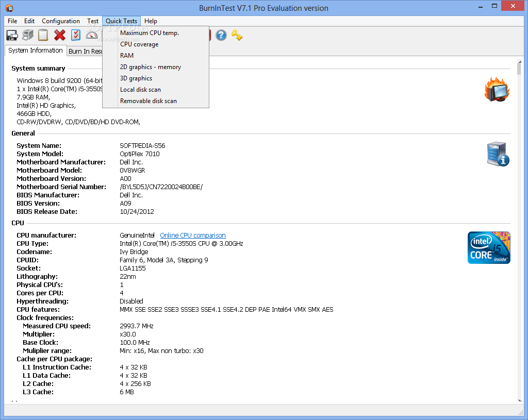
Task: Click the Motherboard Serial Number value
Action: coord(161,187)
